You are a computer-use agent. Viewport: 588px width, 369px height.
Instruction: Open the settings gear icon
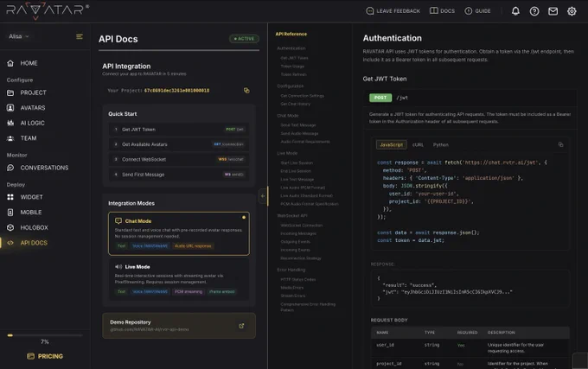[x=572, y=11]
